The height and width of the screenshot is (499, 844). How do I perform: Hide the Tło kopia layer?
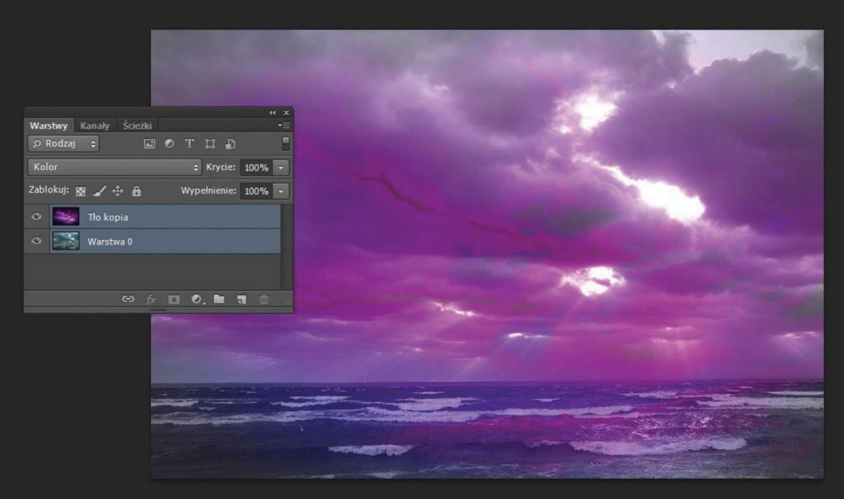(x=37, y=216)
